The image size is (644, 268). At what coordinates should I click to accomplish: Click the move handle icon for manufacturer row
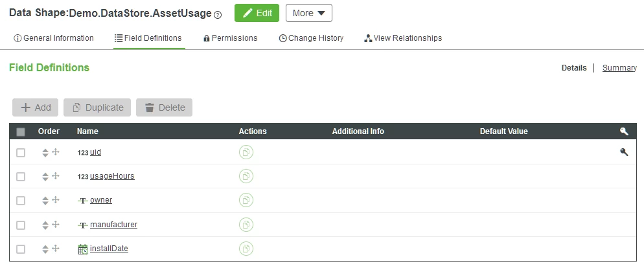coord(56,224)
